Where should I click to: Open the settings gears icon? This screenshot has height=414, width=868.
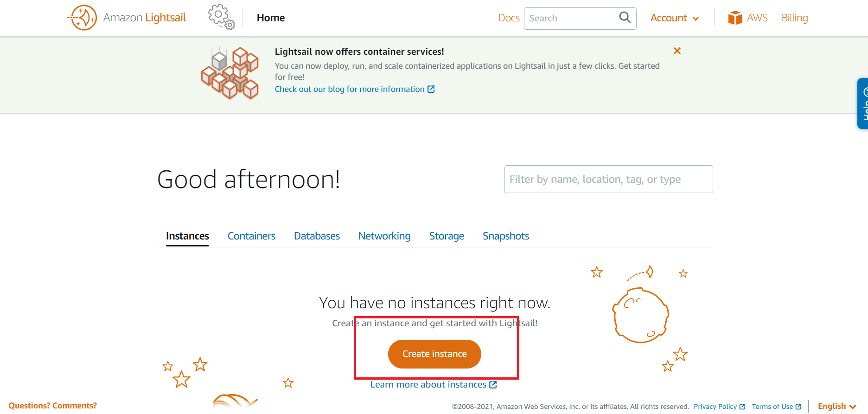[x=221, y=17]
